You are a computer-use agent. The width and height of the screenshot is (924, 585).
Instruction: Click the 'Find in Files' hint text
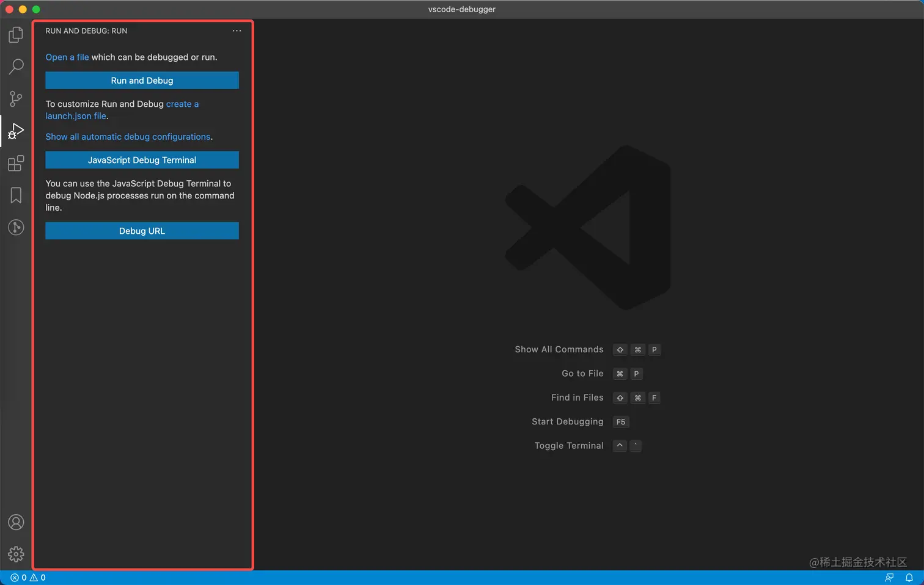[577, 398]
